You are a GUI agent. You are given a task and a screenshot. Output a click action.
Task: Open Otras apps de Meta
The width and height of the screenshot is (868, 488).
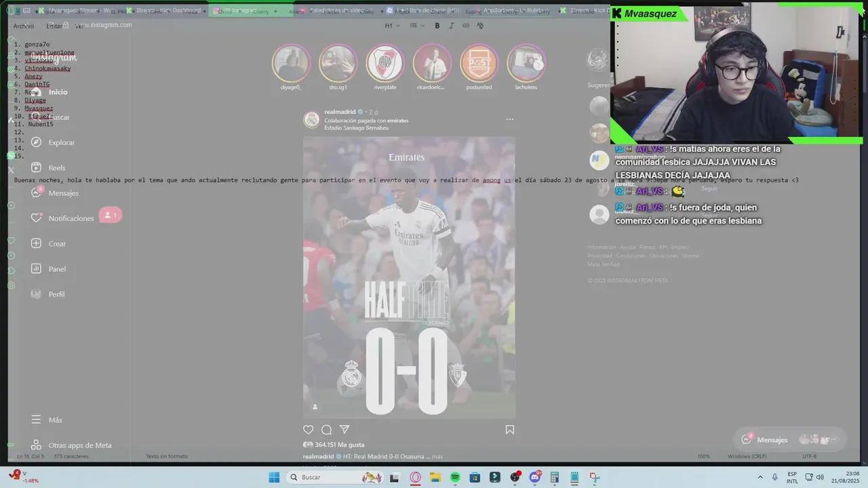click(x=71, y=445)
